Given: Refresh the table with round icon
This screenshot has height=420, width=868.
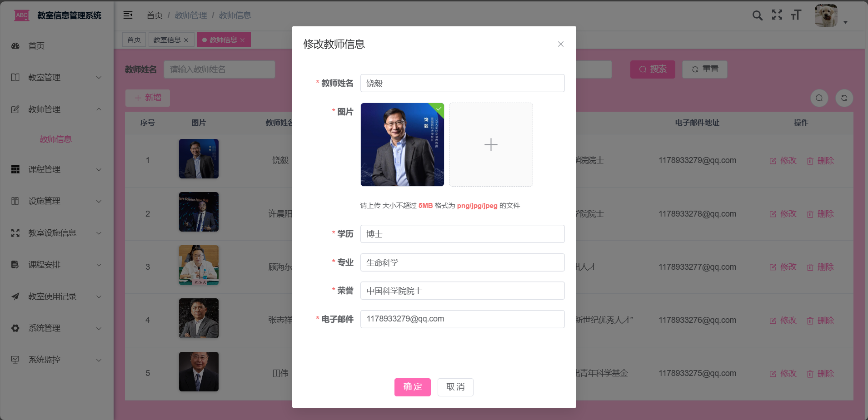Looking at the screenshot, I should click(x=844, y=98).
